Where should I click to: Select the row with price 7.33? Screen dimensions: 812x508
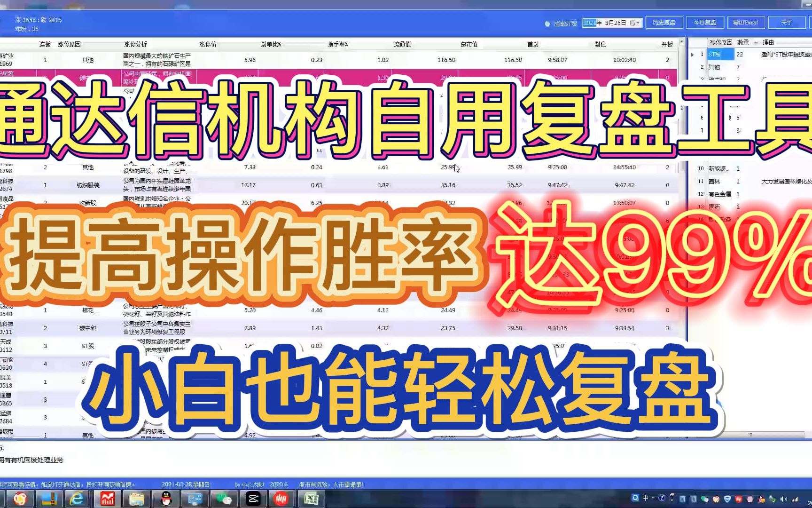[x=338, y=167]
